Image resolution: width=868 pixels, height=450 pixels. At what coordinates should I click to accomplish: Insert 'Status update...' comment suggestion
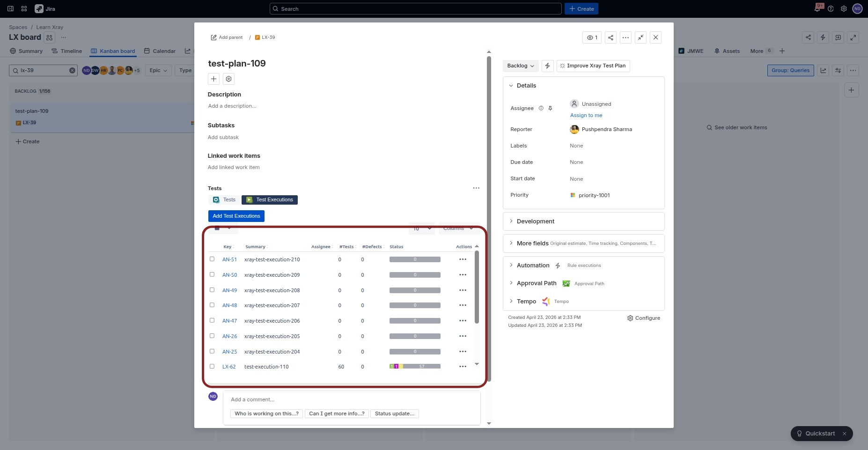coord(395,413)
